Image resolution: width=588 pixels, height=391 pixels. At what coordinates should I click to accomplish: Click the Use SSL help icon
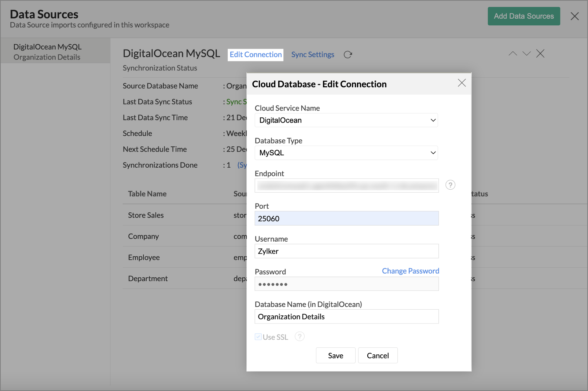point(299,336)
